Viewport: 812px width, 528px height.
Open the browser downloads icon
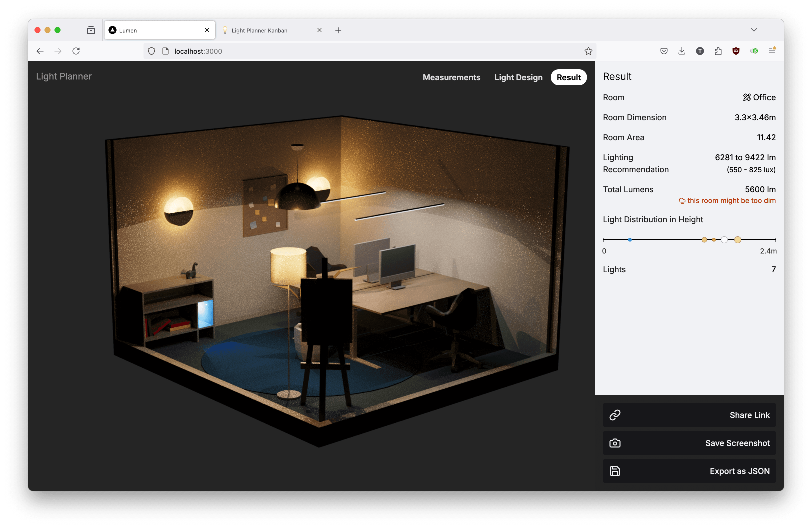(682, 51)
